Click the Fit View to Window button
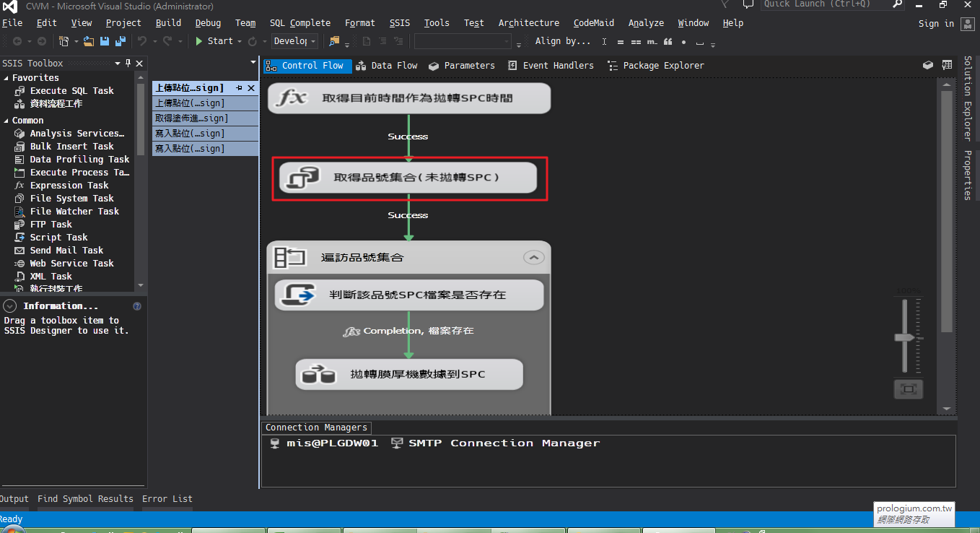The width and height of the screenshot is (980, 533). tap(908, 389)
